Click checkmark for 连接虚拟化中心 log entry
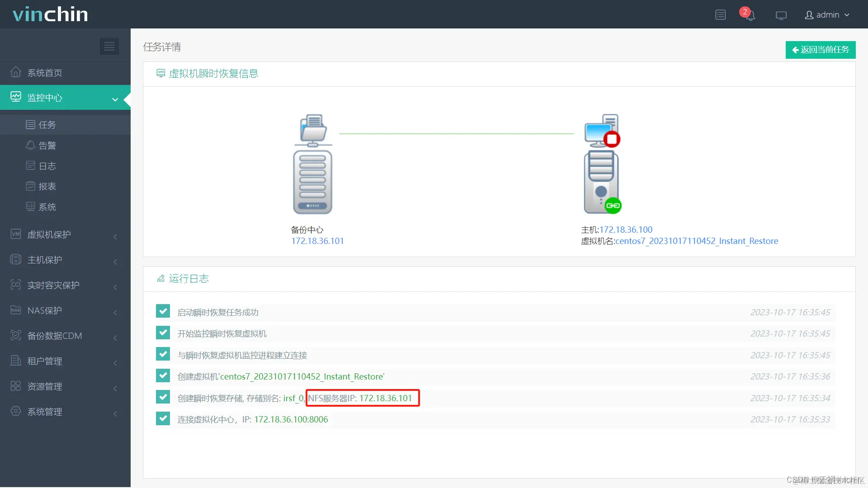 click(x=163, y=418)
